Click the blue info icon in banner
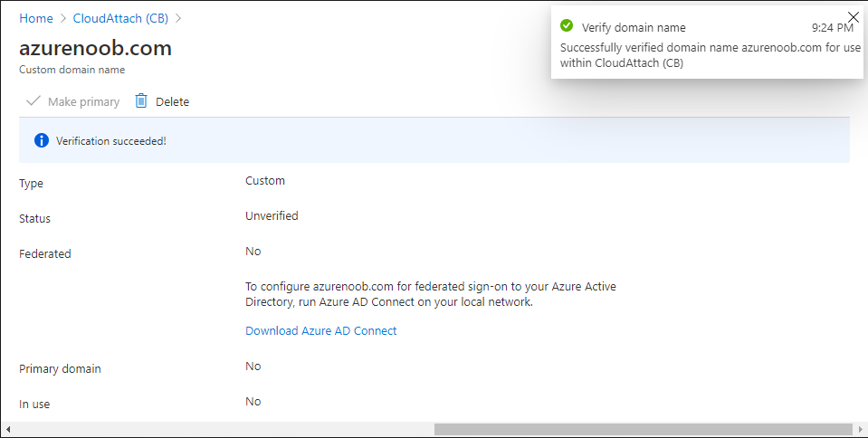 coord(42,140)
